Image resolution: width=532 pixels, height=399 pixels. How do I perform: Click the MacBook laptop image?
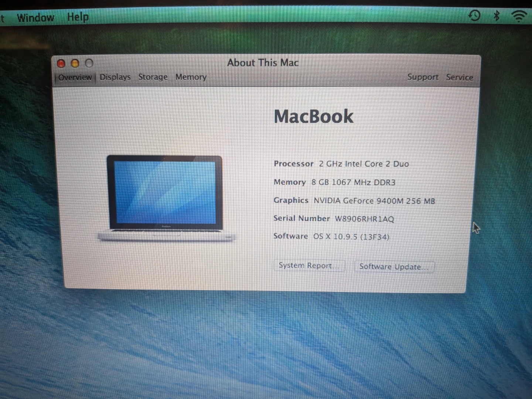click(165, 198)
